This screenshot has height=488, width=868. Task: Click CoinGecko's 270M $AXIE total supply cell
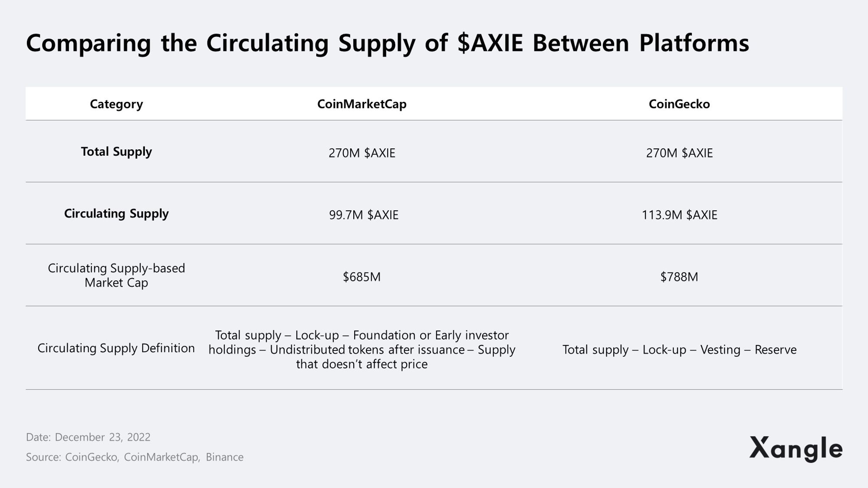pyautogui.click(x=679, y=153)
